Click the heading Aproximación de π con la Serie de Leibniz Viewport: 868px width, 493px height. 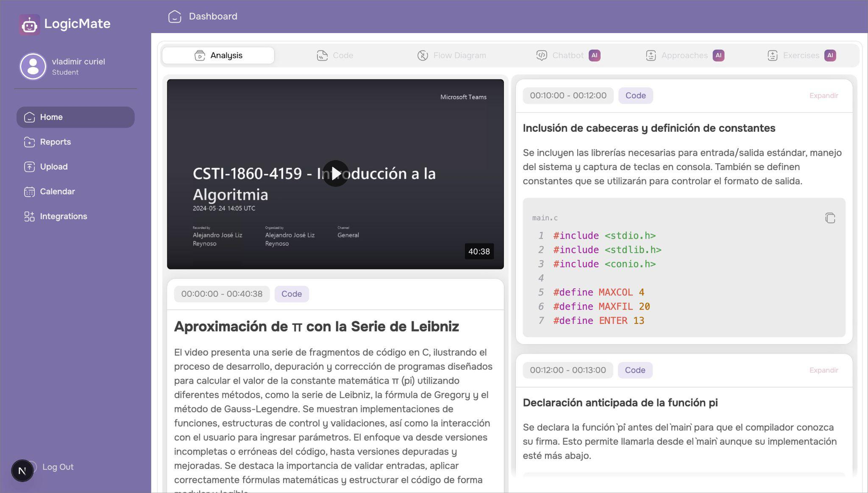pyautogui.click(x=316, y=326)
